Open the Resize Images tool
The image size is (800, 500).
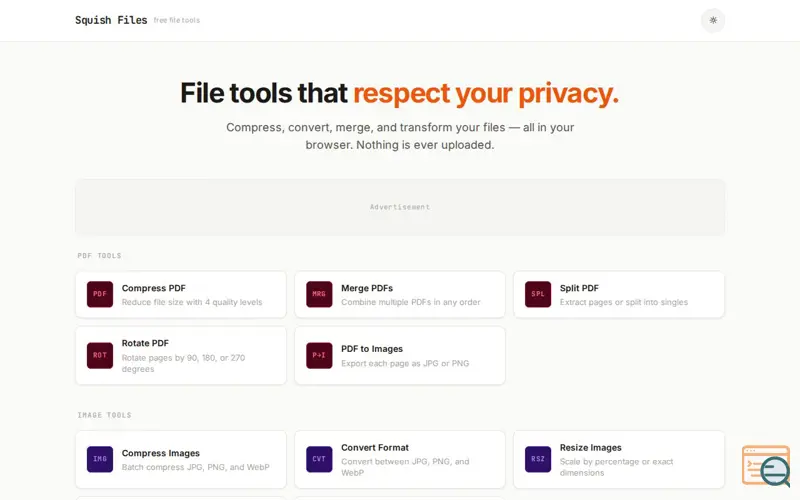pos(619,459)
